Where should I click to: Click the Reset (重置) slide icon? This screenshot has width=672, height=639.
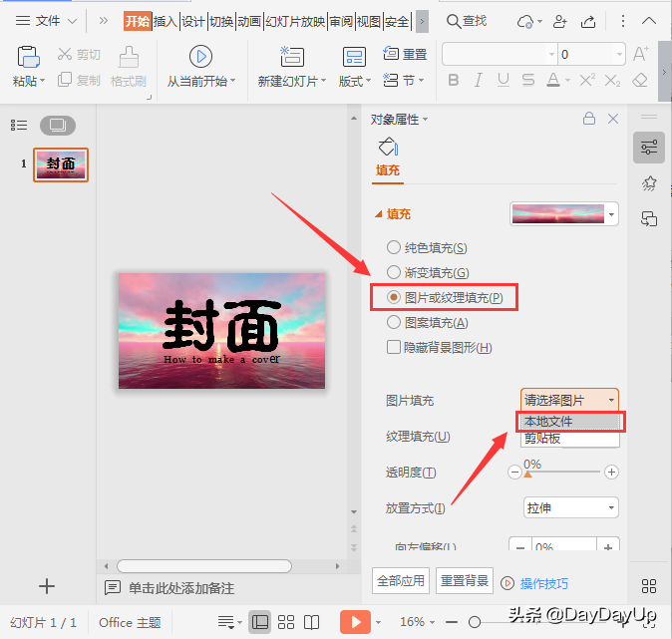[x=391, y=53]
